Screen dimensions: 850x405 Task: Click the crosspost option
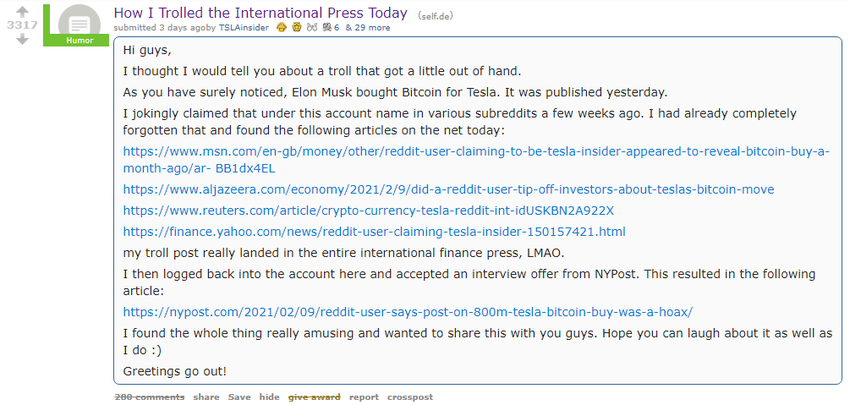point(410,397)
